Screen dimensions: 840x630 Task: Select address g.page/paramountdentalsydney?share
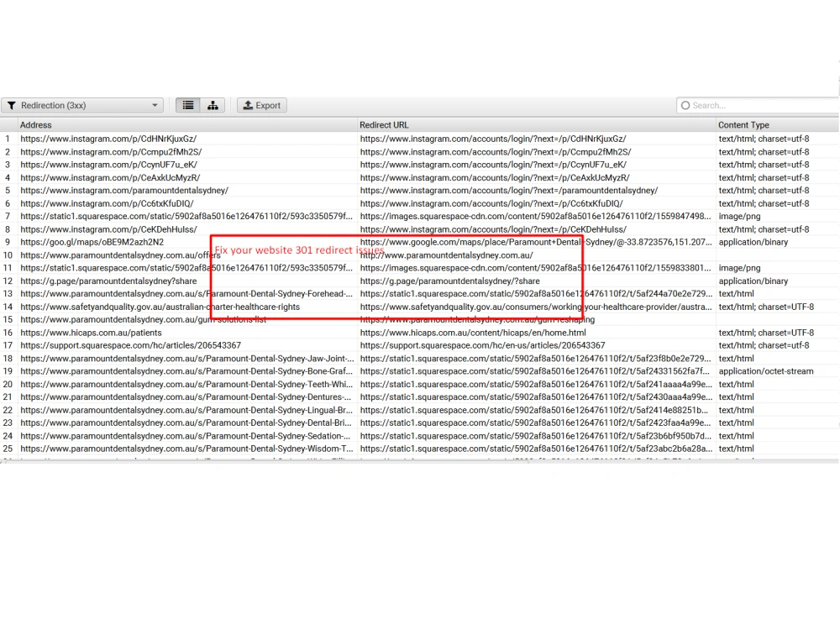(108, 281)
